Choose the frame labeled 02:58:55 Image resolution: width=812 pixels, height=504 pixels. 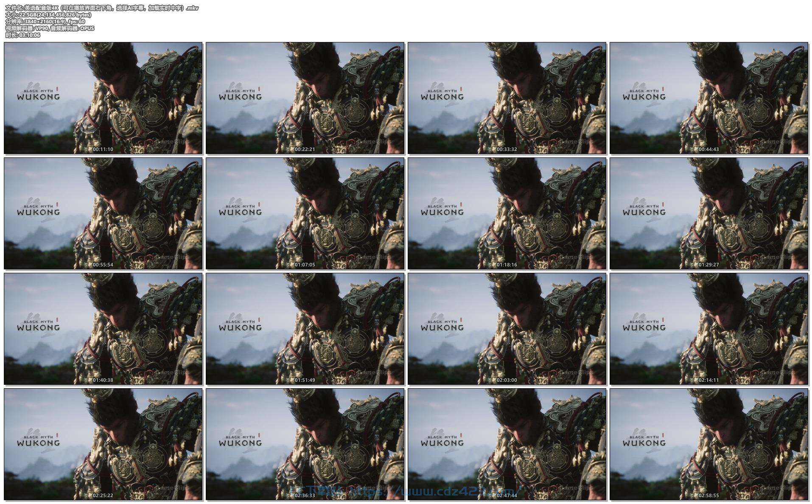(x=709, y=444)
